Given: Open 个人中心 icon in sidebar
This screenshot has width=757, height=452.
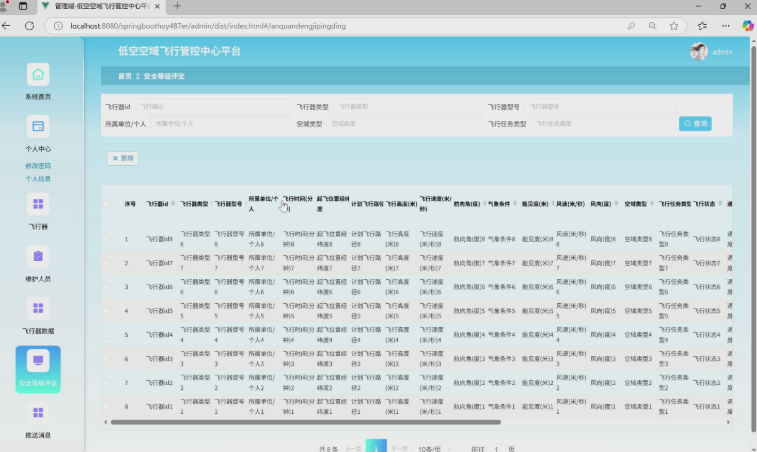Looking at the screenshot, I should (38, 127).
